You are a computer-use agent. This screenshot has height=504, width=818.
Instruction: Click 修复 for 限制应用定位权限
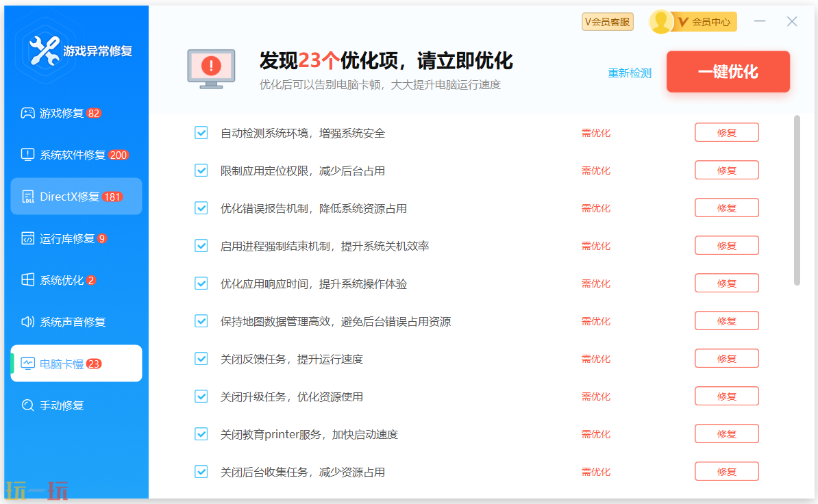[726, 170]
